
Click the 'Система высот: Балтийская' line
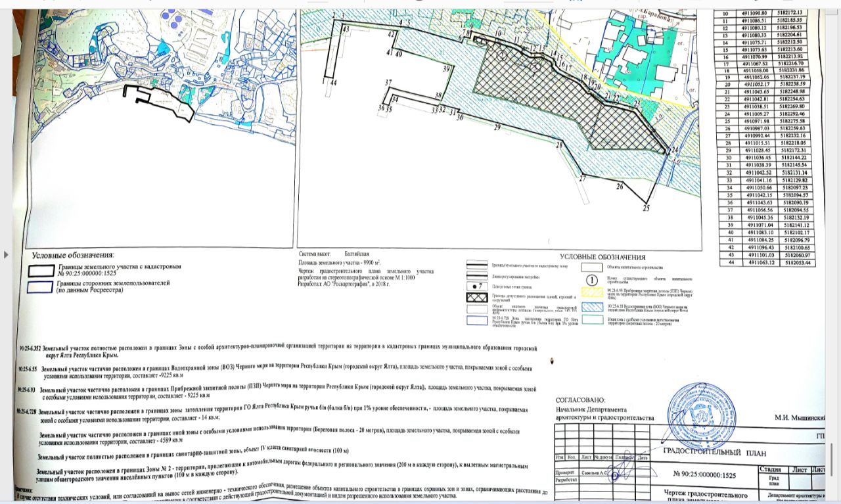(334, 254)
